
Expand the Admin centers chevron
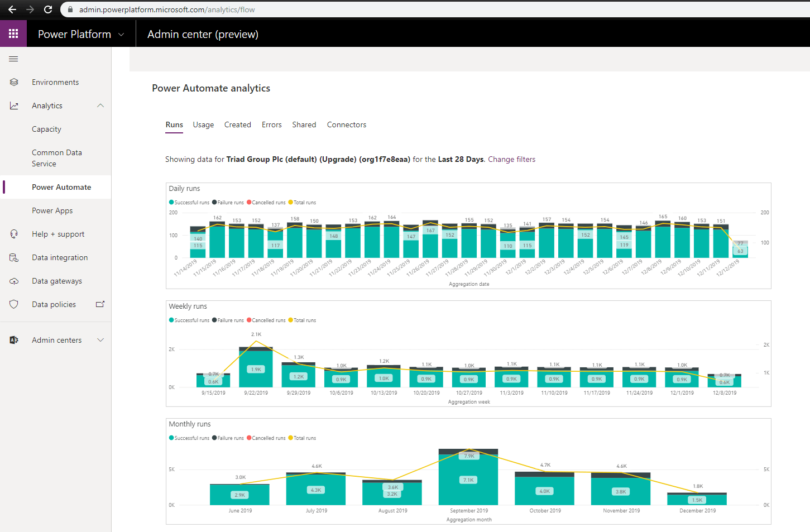(100, 340)
